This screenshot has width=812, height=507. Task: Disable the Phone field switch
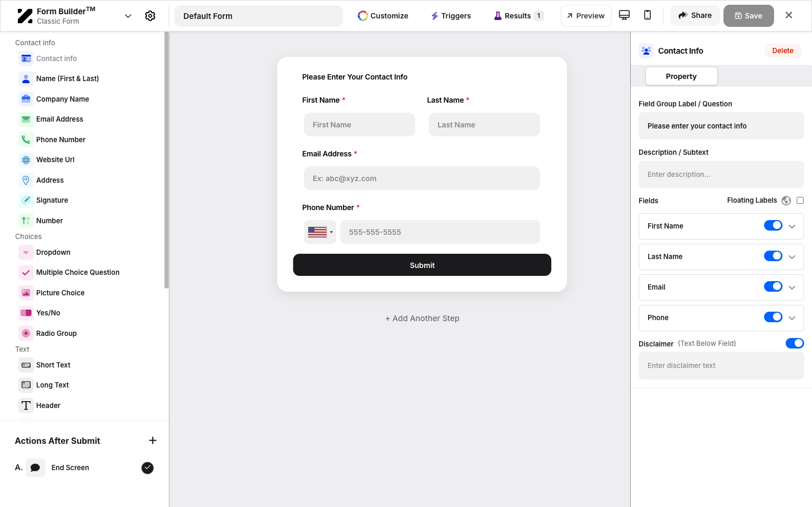773,317
